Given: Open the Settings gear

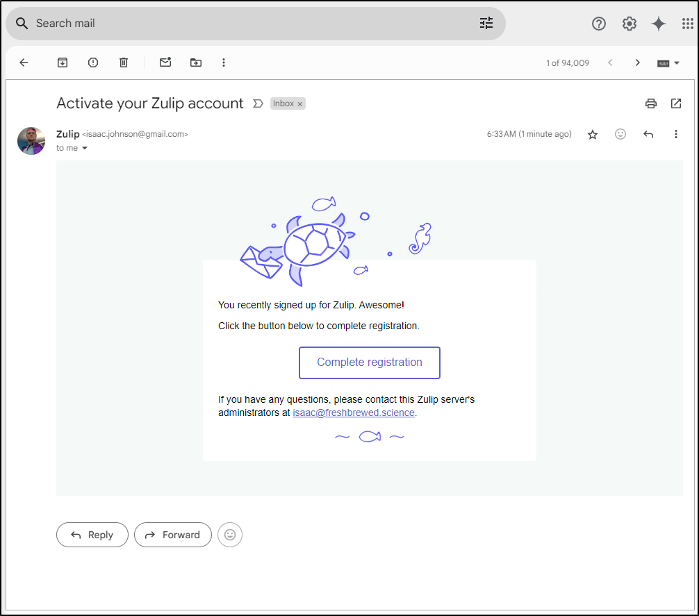Looking at the screenshot, I should (x=629, y=24).
